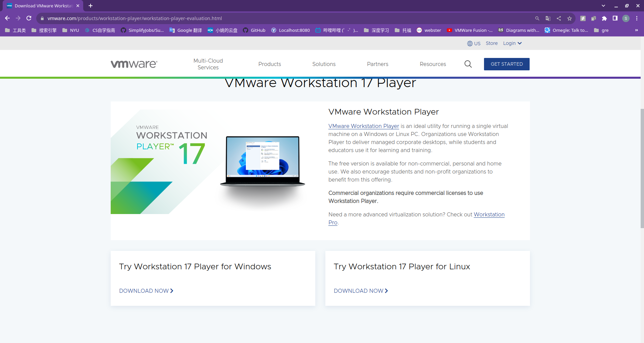Viewport: 644px width, 343px height.
Task: Click the address bar lock icon
Action: point(42,18)
